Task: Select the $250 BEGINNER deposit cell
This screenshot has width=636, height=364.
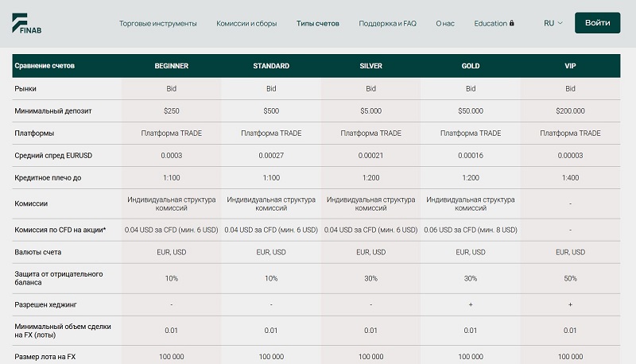Action: click(x=172, y=111)
